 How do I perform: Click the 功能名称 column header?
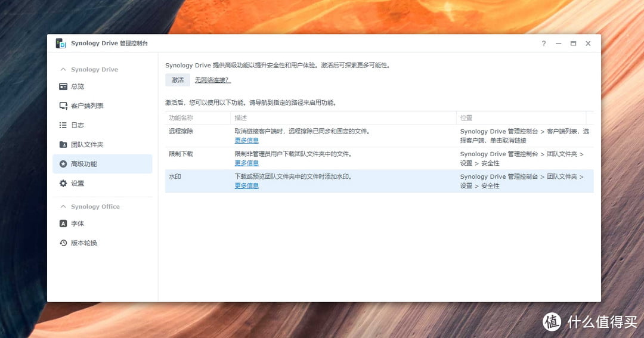point(198,118)
